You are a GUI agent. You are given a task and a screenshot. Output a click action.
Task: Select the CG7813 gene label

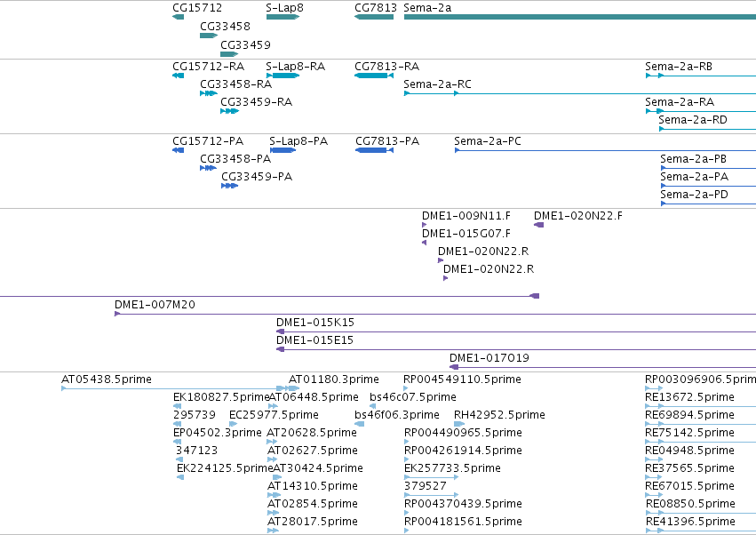(376, 8)
